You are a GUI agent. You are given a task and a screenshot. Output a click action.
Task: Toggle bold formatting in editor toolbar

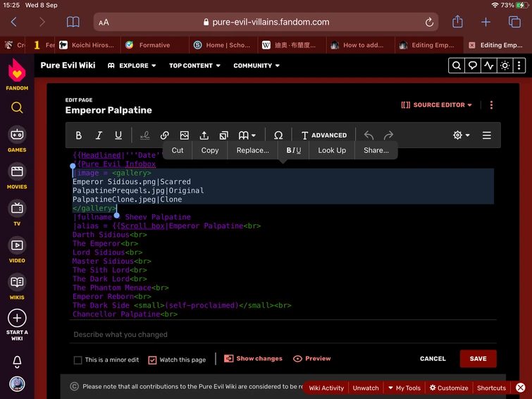[79, 135]
